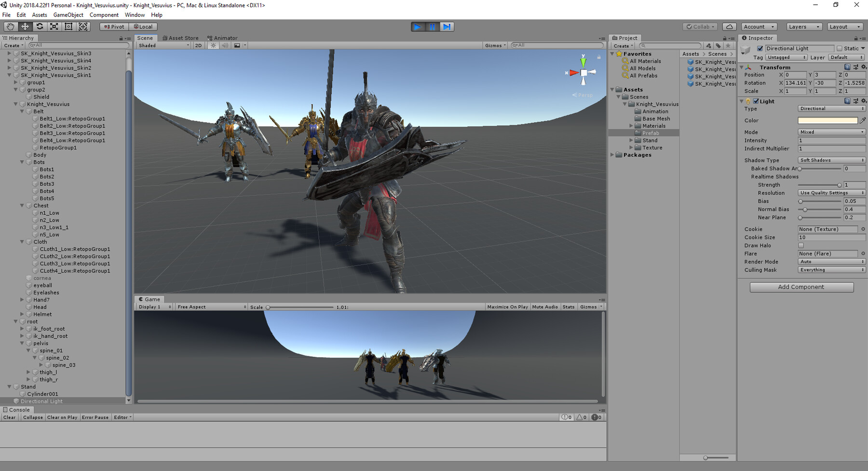Screen dimensions: 868x471
Task: Click Project search by type icon
Action: coord(709,46)
